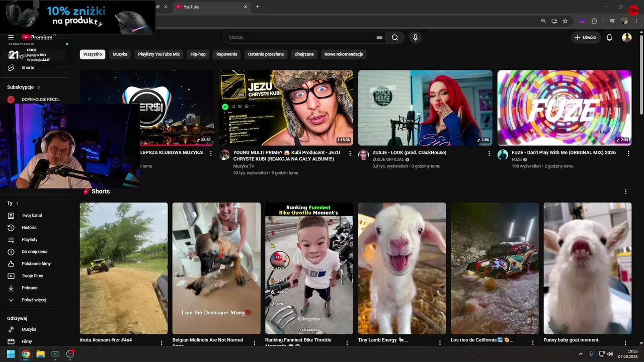This screenshot has height=362, width=644.
Task: Open options for Funny baby goat moment short
Action: tap(626, 342)
